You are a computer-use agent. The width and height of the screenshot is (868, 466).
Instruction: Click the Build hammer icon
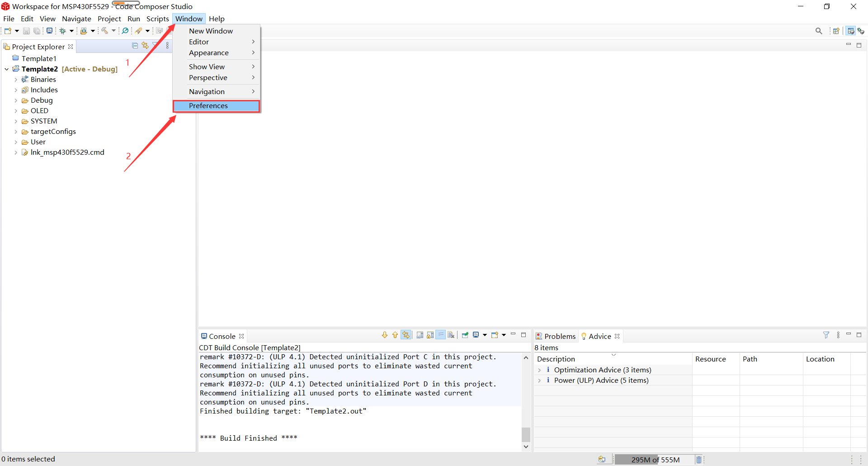[104, 31]
